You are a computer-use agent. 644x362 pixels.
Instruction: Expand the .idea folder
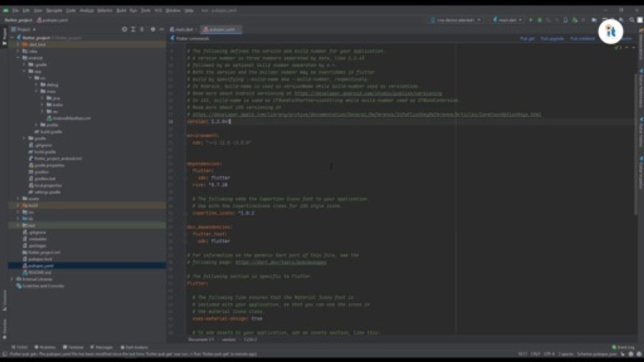[19, 51]
